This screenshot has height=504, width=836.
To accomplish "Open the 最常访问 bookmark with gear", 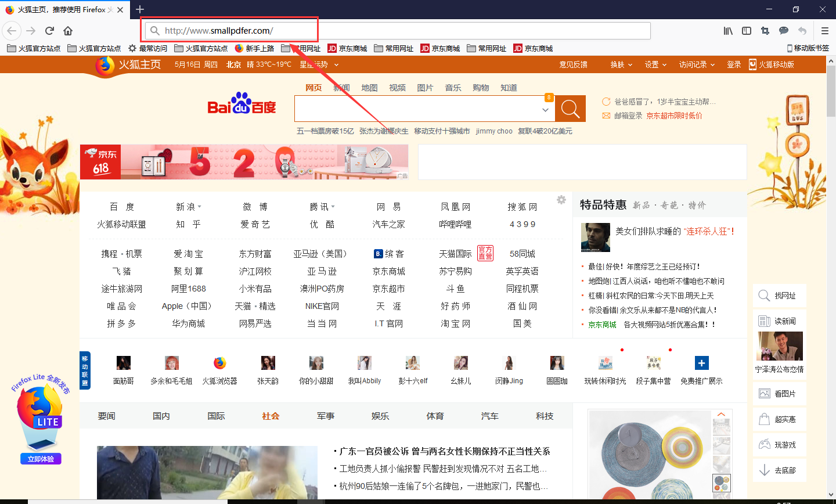I will pos(147,48).
